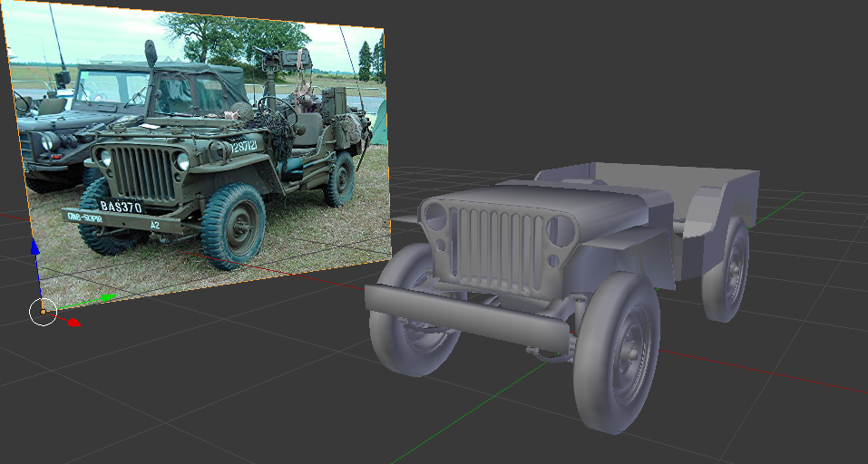Viewport: 868px width, 464px height.
Task: Select the 3D jeep model's slotted grille
Action: click(x=496, y=249)
